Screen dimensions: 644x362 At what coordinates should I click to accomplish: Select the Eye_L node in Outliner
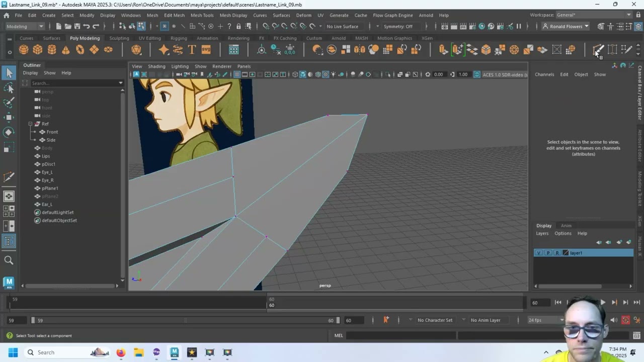tap(47, 172)
